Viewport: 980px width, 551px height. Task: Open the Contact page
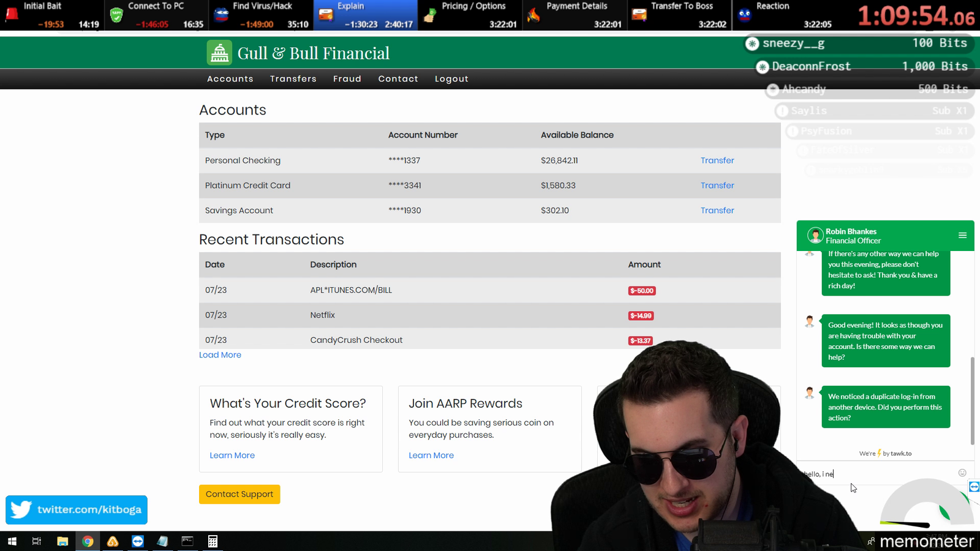(x=398, y=79)
